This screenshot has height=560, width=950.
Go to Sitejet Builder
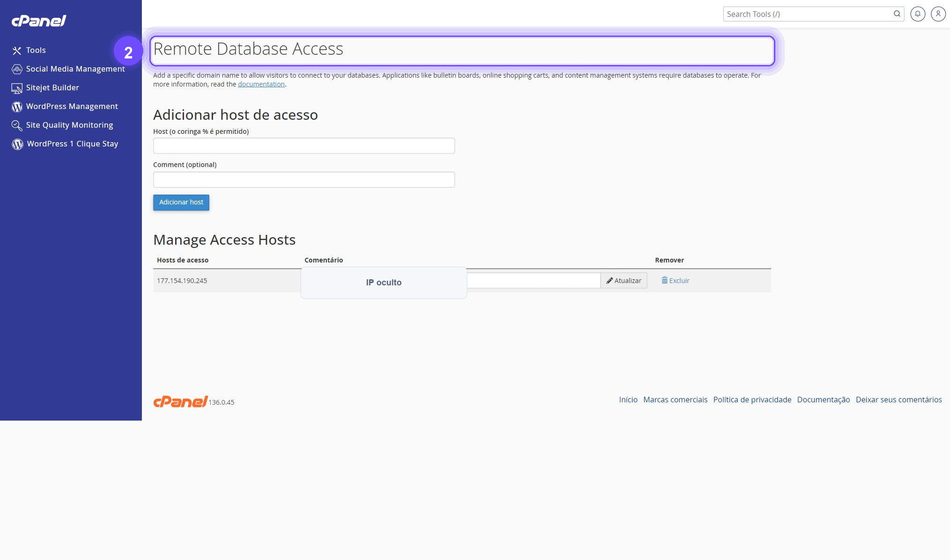pos(52,87)
